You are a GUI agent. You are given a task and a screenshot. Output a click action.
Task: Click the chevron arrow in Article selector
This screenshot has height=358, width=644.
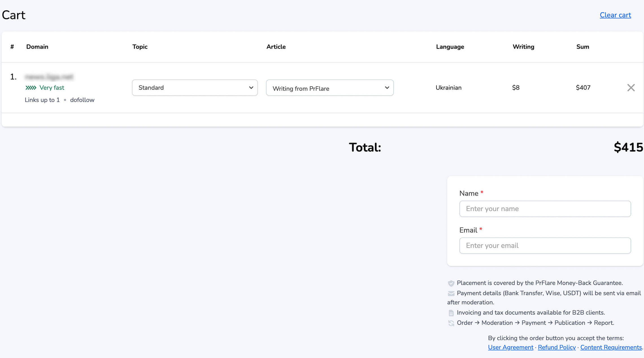coord(387,88)
